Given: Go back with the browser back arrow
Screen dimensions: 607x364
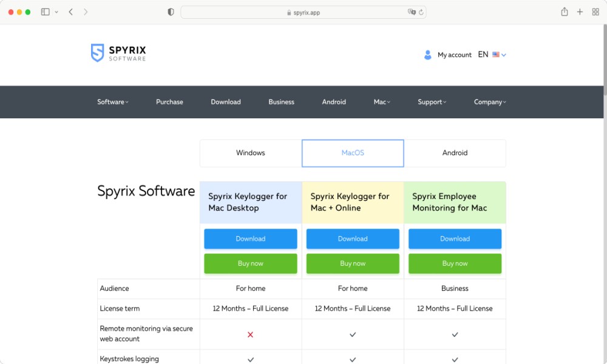Looking at the screenshot, I should (x=71, y=12).
